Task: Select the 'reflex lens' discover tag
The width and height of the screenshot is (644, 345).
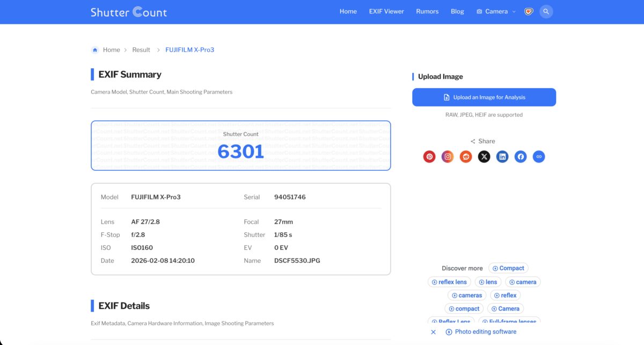Action: pos(449,282)
